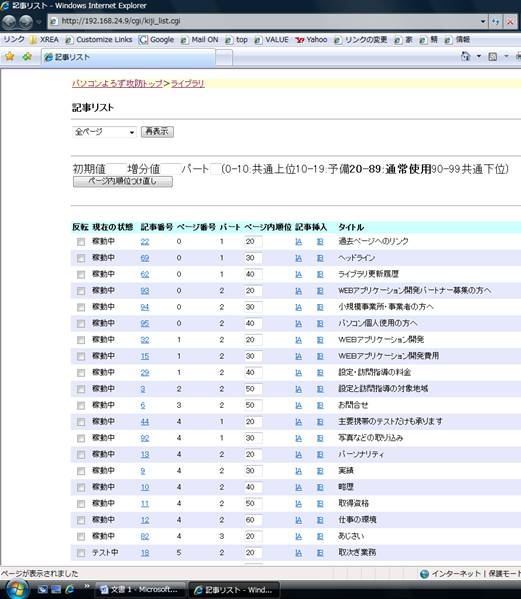Toggle checkbox in 実績 row
The width and height of the screenshot is (521, 599).
pos(81,471)
